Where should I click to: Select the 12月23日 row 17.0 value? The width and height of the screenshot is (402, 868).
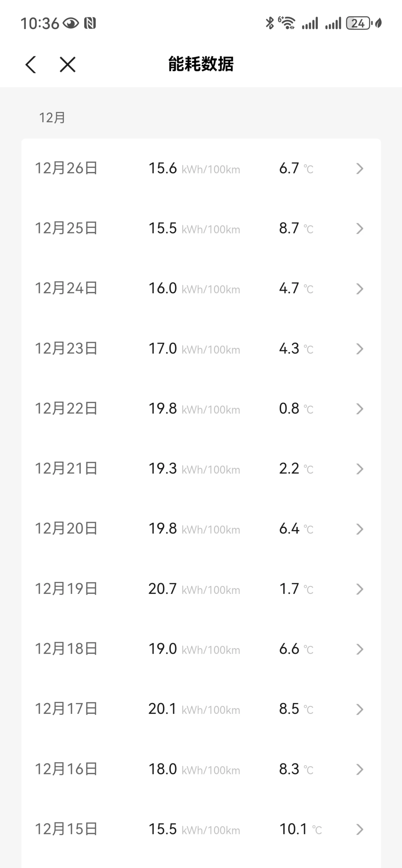click(x=163, y=349)
